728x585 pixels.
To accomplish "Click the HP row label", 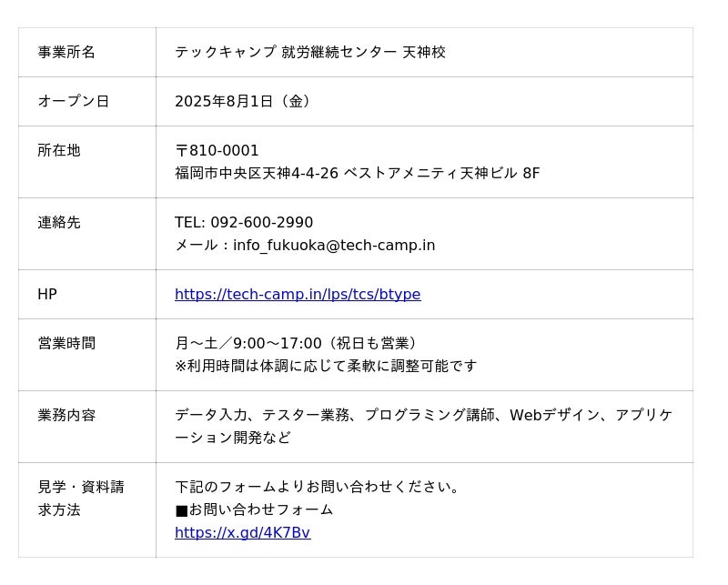I will click(87, 295).
